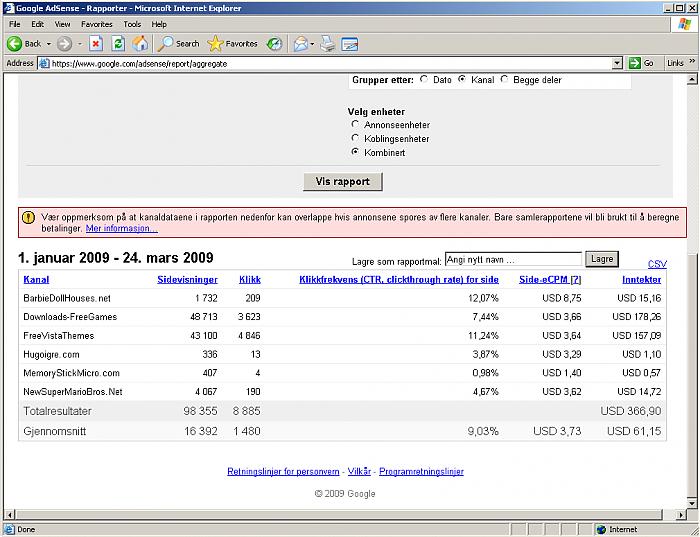700x537 pixels.
Task: Expand the address bar dropdown arrow
Action: click(x=617, y=63)
